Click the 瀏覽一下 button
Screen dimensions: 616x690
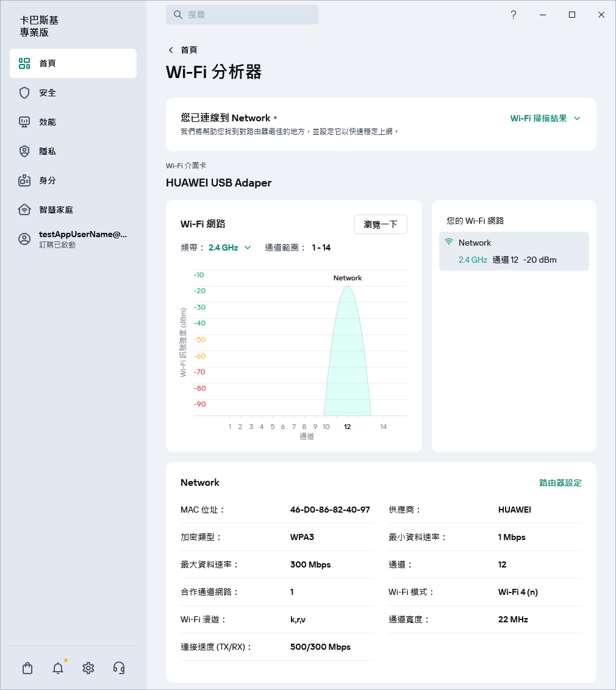coord(380,224)
